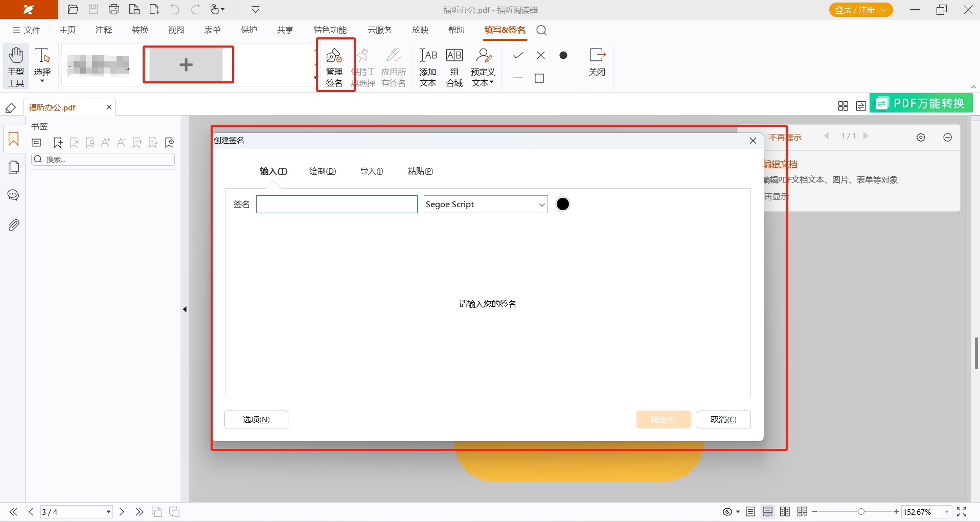Click the Close (关闭) fill-sign ribbon button
Viewport: 980px width, 522px height.
(597, 61)
